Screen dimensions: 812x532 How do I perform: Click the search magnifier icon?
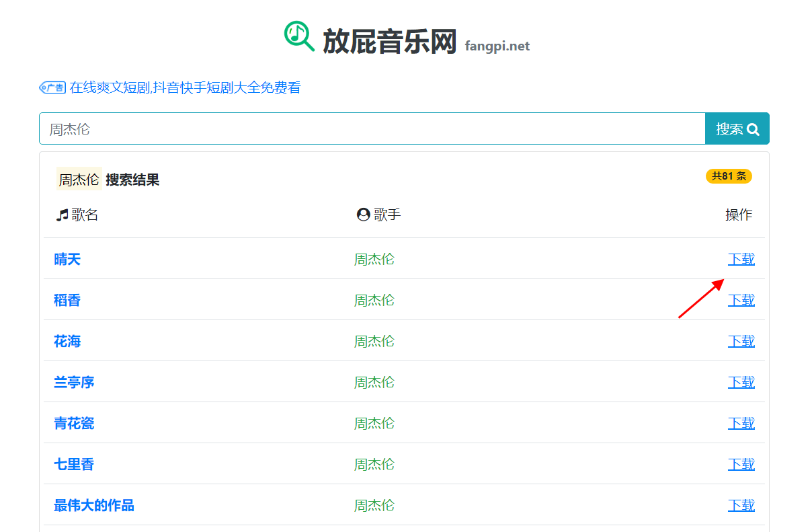(x=752, y=128)
